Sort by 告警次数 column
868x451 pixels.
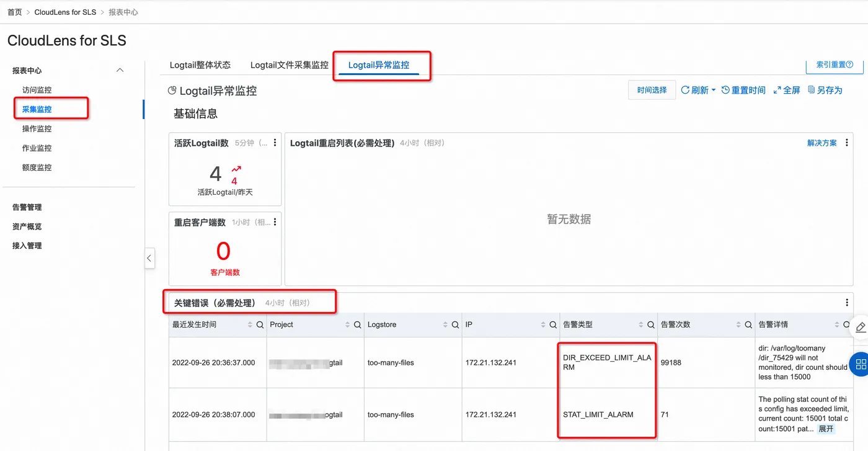tap(738, 324)
